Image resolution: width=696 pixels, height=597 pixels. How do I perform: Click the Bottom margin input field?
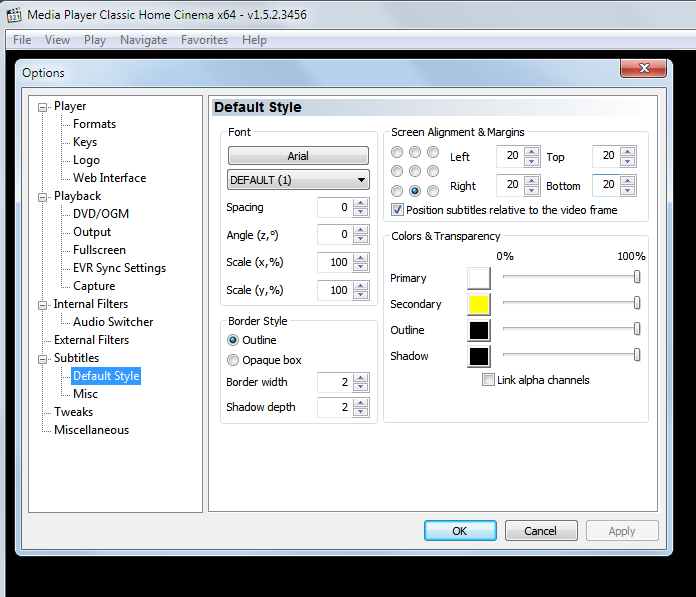pyautogui.click(x=606, y=185)
